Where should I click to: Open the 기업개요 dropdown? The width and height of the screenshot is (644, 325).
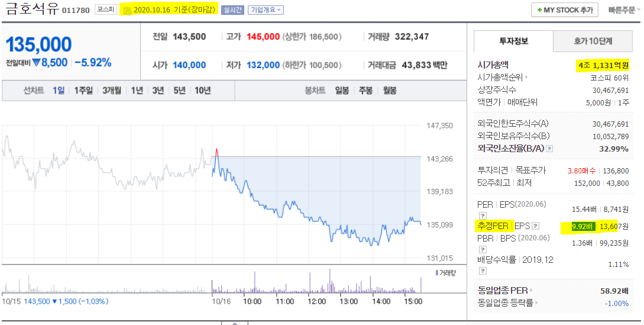266,10
